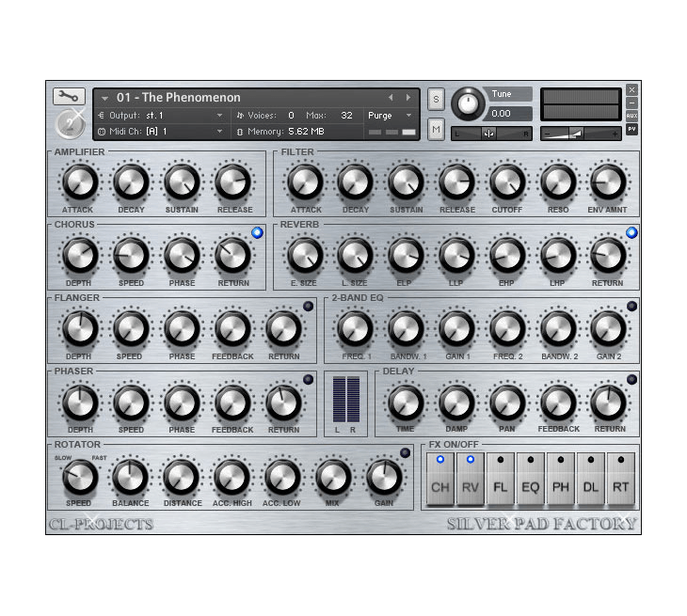Open instrument edit mode with wrench icon
Image resolution: width=687 pixels, height=616 pixels.
69,96
